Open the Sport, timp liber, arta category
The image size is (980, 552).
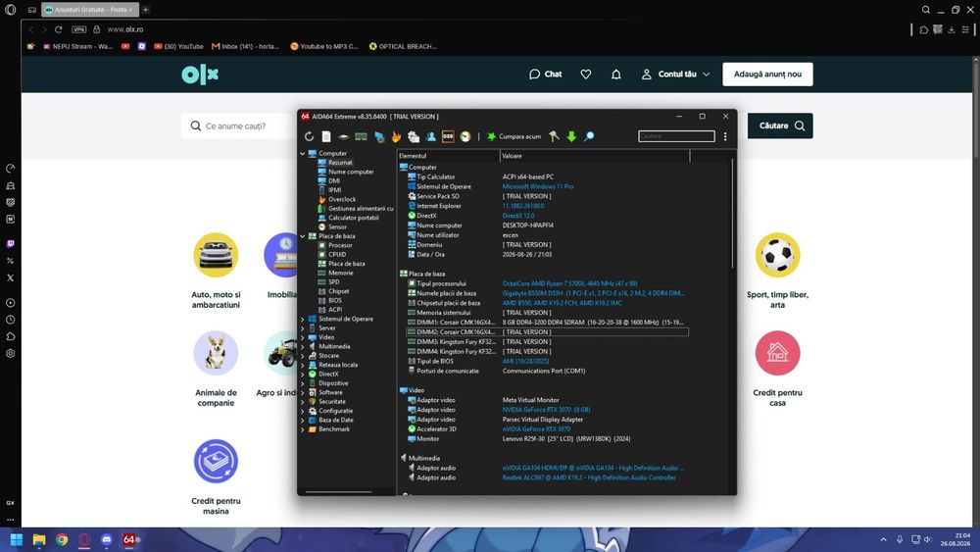coord(777,270)
